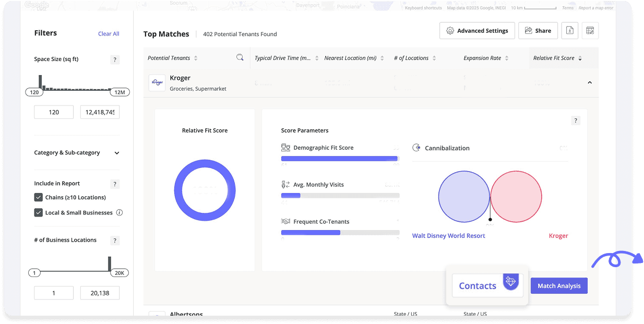Click Report a map error link
The image size is (644, 324).
tap(596, 8)
